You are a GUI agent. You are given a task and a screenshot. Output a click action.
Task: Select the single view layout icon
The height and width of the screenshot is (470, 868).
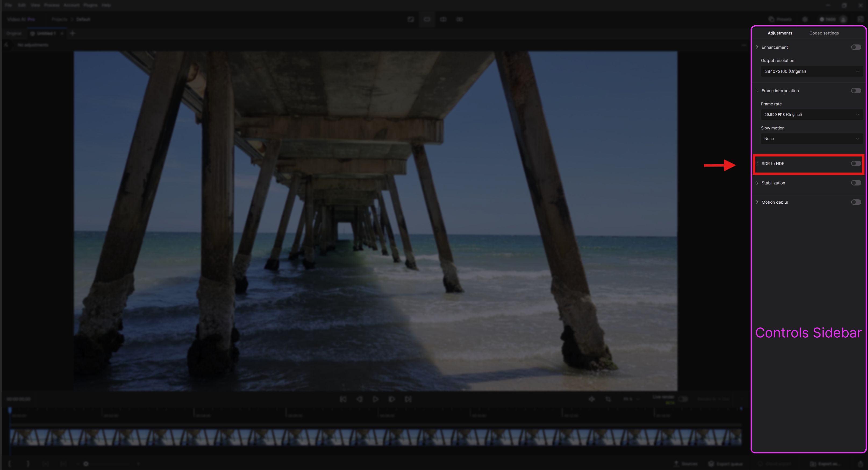click(427, 19)
